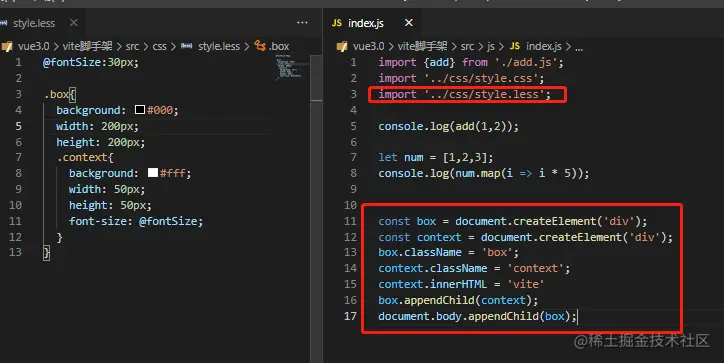724x363 pixels.
Task: Click 'let num = [1,2,3];' line
Action: [x=435, y=157]
